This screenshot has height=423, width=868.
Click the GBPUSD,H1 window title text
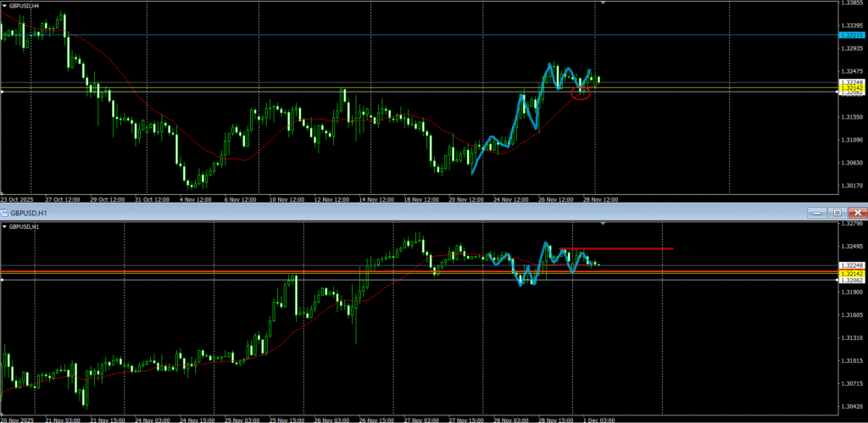click(31, 212)
